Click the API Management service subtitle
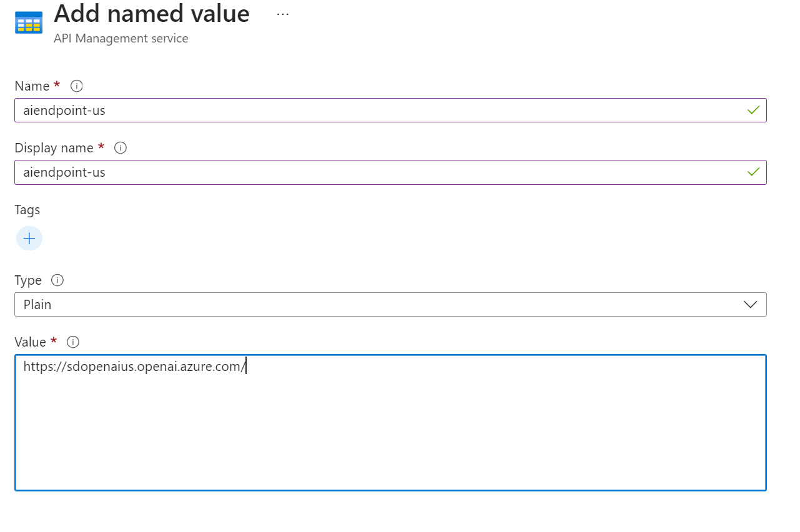The height and width of the screenshot is (532, 800). [121, 39]
